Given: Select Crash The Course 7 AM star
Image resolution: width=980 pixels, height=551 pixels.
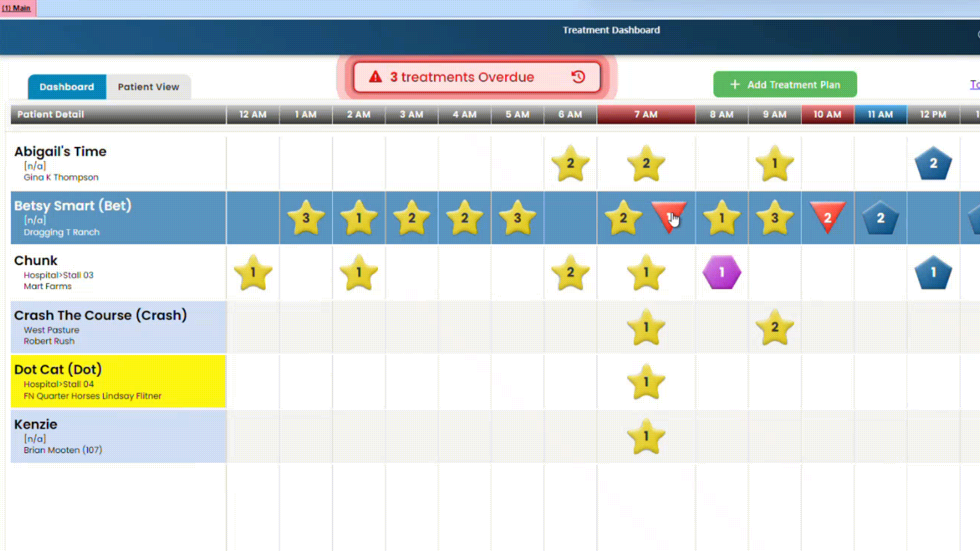Looking at the screenshot, I should pos(646,327).
